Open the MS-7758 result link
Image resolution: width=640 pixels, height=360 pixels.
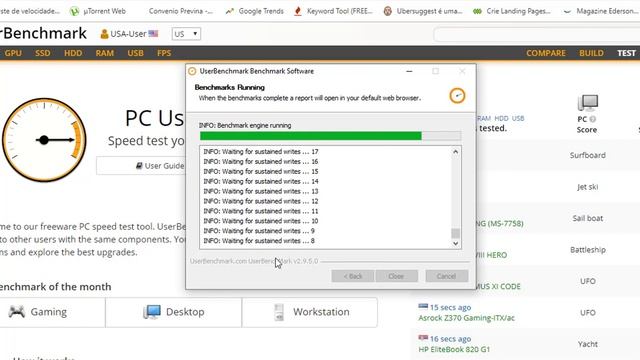pyautogui.click(x=500, y=223)
